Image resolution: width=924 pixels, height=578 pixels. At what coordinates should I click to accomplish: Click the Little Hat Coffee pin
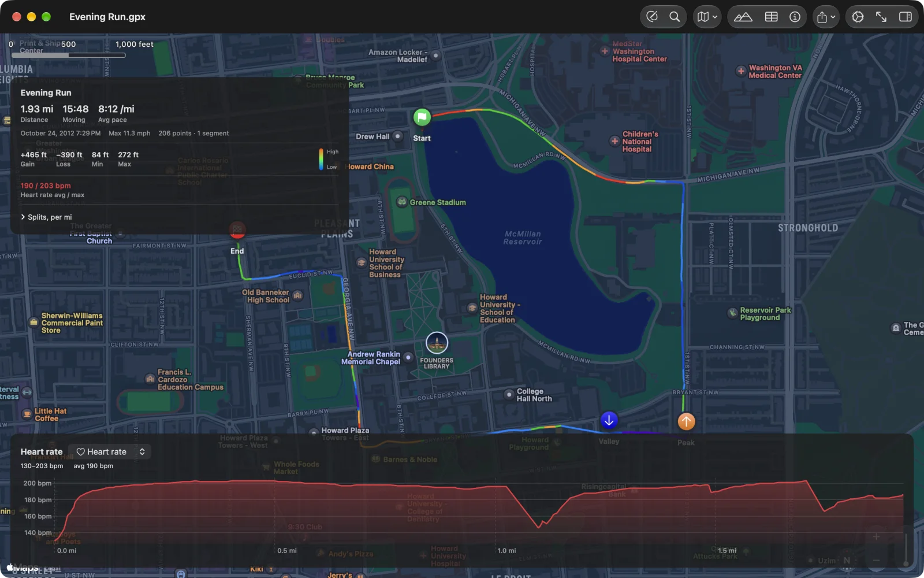tap(27, 414)
